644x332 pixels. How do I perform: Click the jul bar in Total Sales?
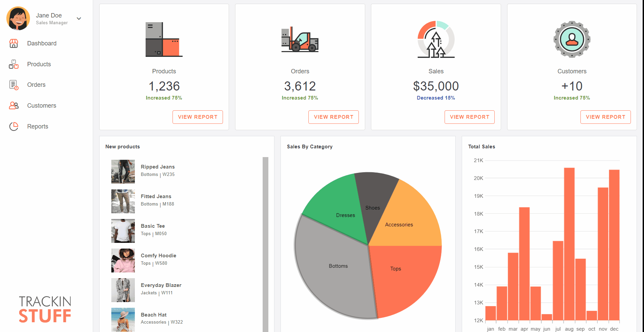pos(558,281)
